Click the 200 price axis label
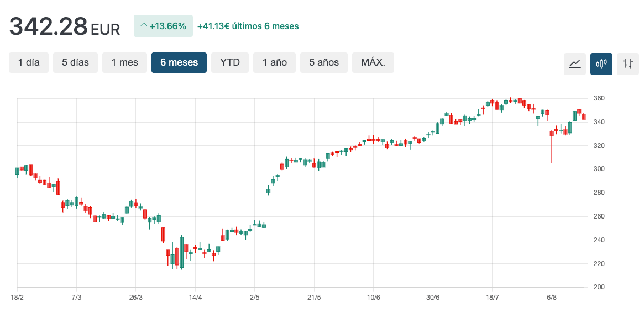644x313 pixels. pos(599,287)
